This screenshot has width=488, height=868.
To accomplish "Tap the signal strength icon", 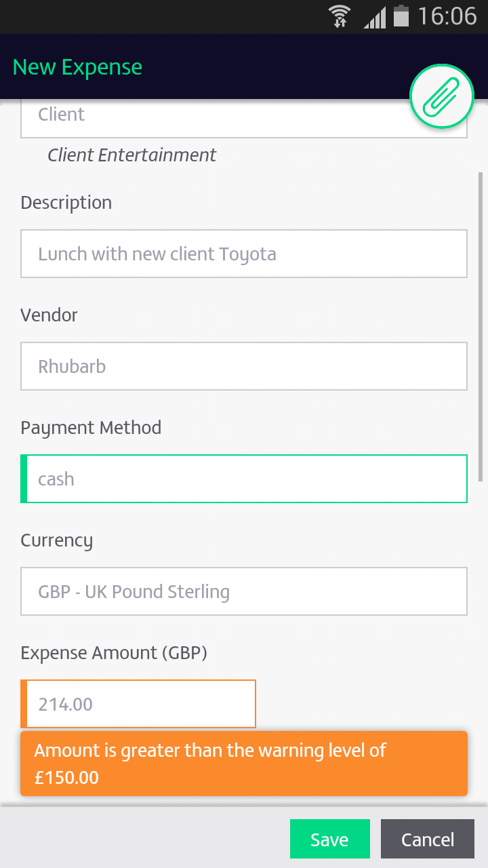I will coord(374,17).
